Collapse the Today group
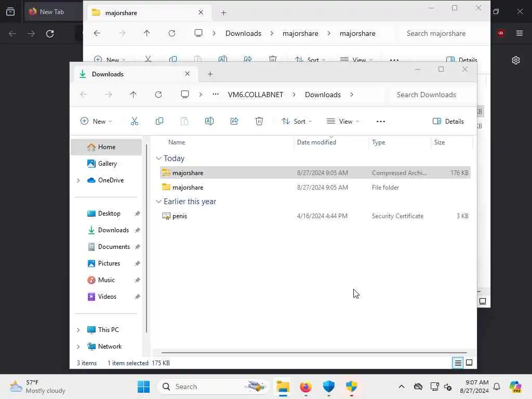 [158, 158]
